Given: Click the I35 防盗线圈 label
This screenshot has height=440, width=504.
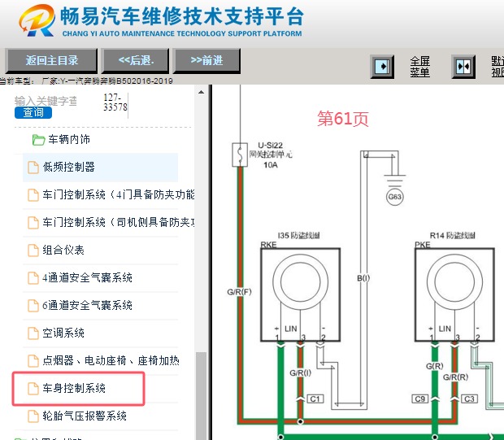Looking at the screenshot, I should (298, 236).
